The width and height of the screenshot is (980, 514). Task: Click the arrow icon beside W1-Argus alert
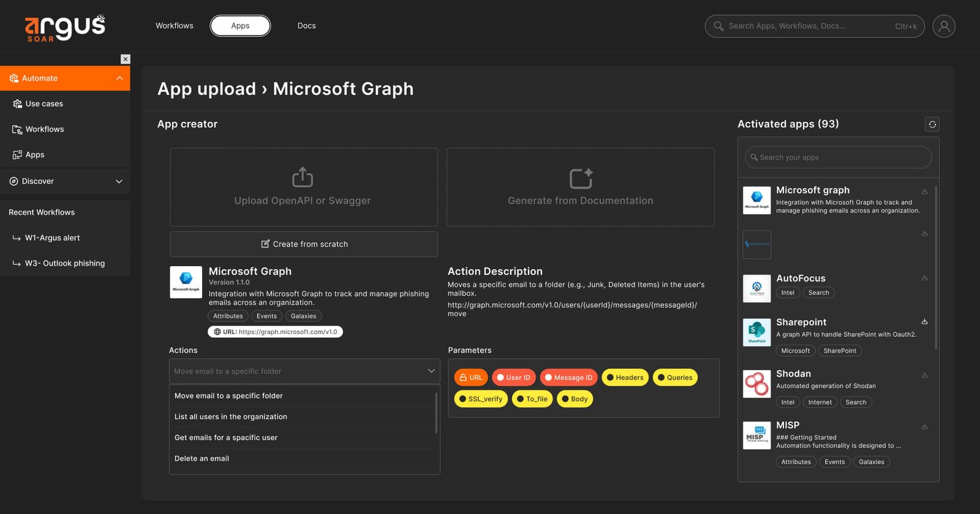point(17,238)
